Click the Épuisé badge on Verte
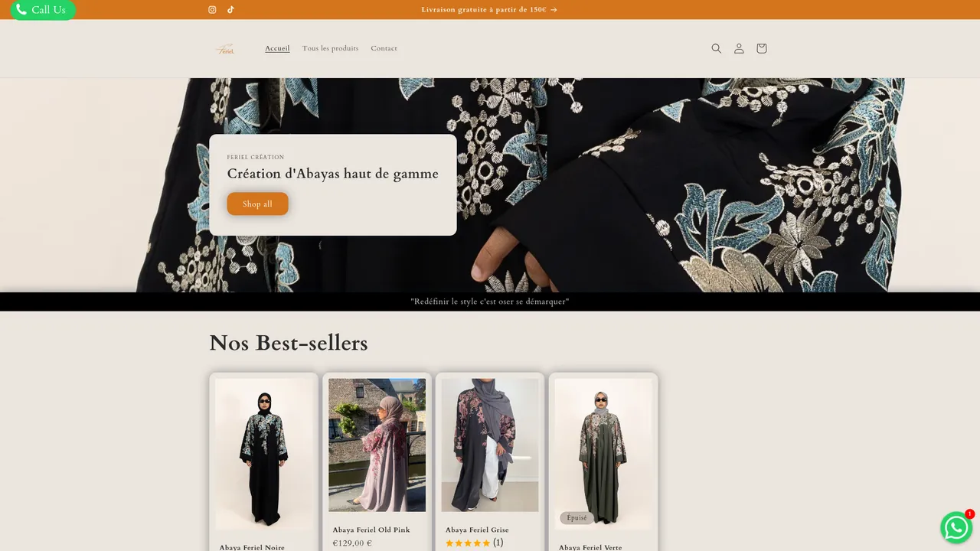 pos(577,518)
